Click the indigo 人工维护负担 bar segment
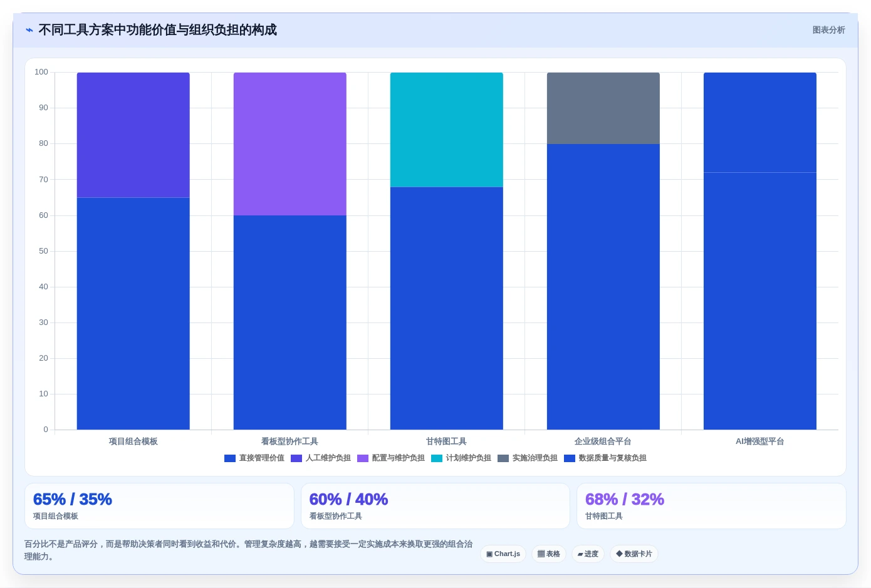The width and height of the screenshot is (871, 588). (x=133, y=135)
